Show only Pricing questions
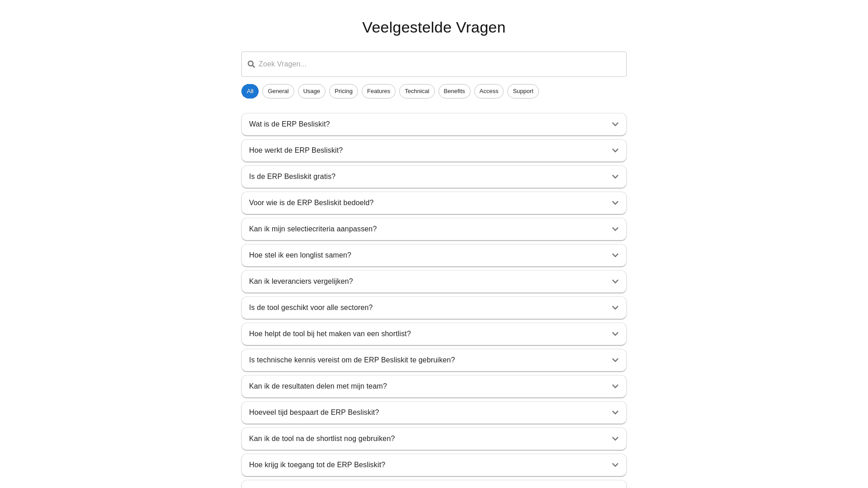 click(344, 91)
